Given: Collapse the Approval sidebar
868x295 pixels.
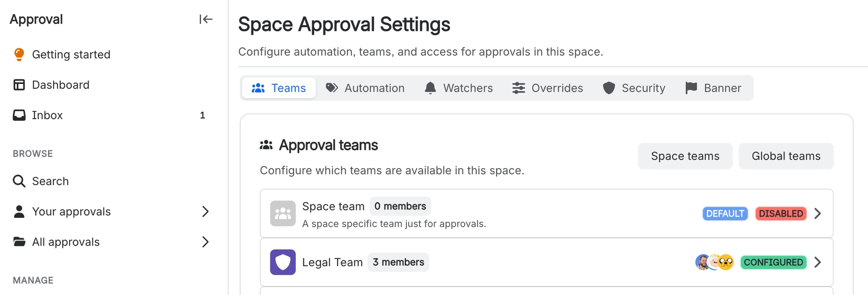Looking at the screenshot, I should coord(206,19).
